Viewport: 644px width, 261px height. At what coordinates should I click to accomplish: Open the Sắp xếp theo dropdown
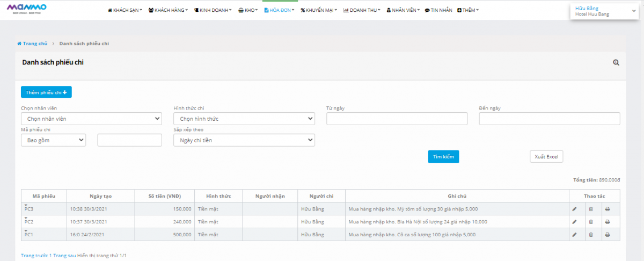244,140
